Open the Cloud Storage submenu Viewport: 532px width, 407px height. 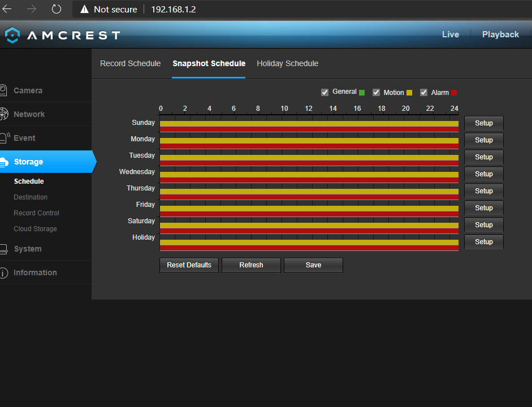[x=35, y=229]
